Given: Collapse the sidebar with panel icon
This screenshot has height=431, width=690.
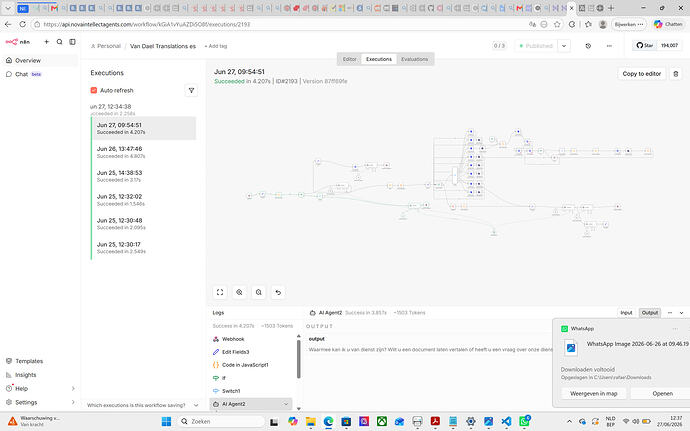Looking at the screenshot, I should click(73, 42).
